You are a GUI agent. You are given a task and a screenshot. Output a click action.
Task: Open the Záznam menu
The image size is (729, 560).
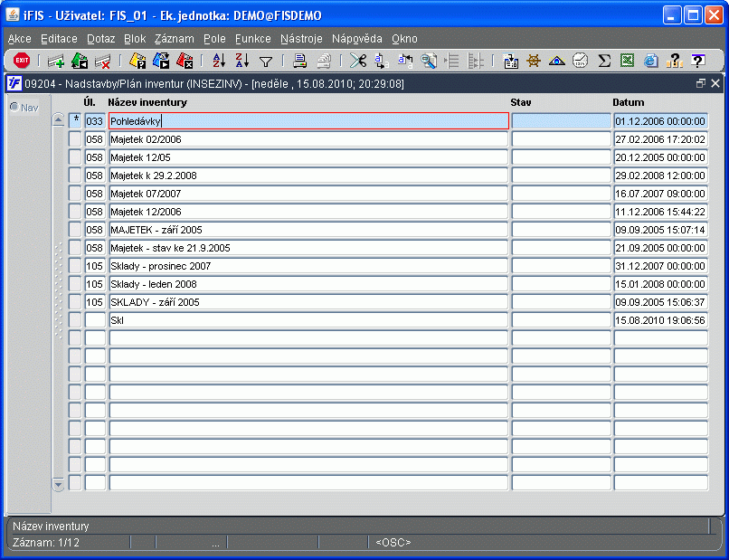pyautogui.click(x=175, y=39)
